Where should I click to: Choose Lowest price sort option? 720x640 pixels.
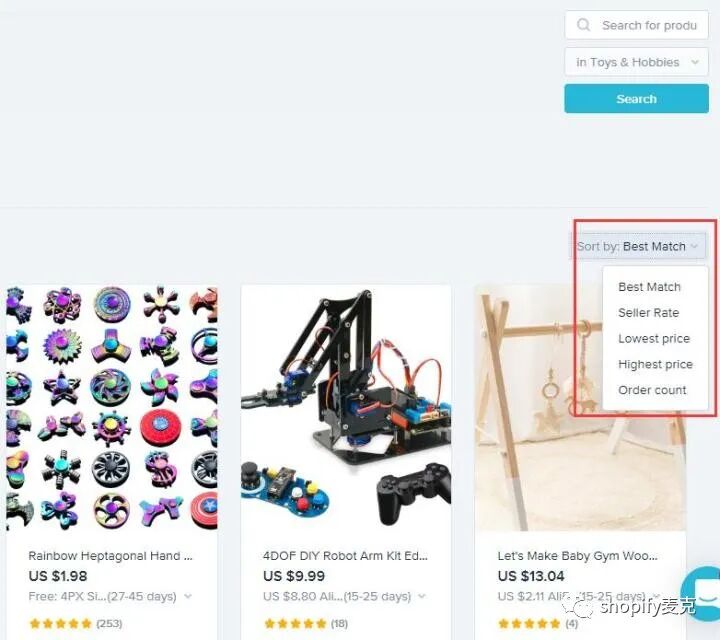tap(654, 338)
